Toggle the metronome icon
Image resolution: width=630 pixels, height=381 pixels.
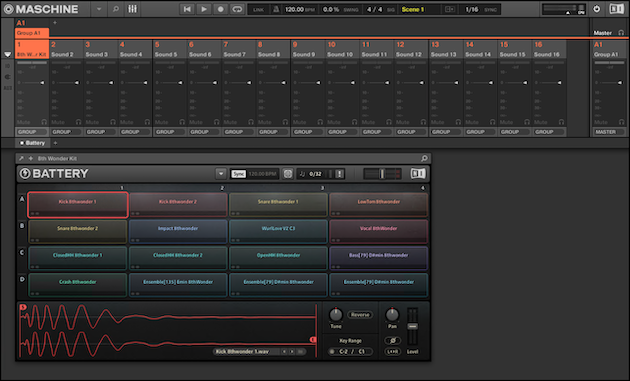pos(276,9)
